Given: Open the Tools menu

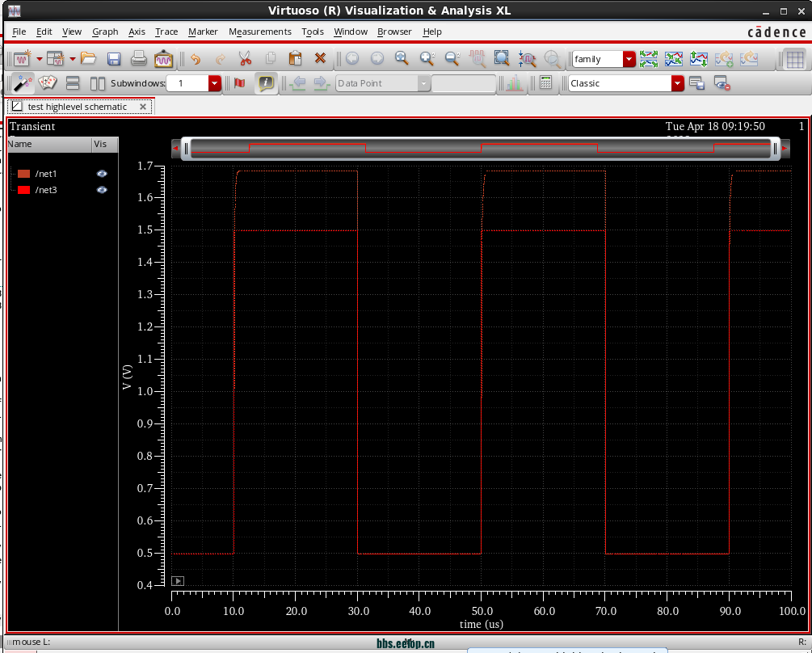Looking at the screenshot, I should [313, 32].
